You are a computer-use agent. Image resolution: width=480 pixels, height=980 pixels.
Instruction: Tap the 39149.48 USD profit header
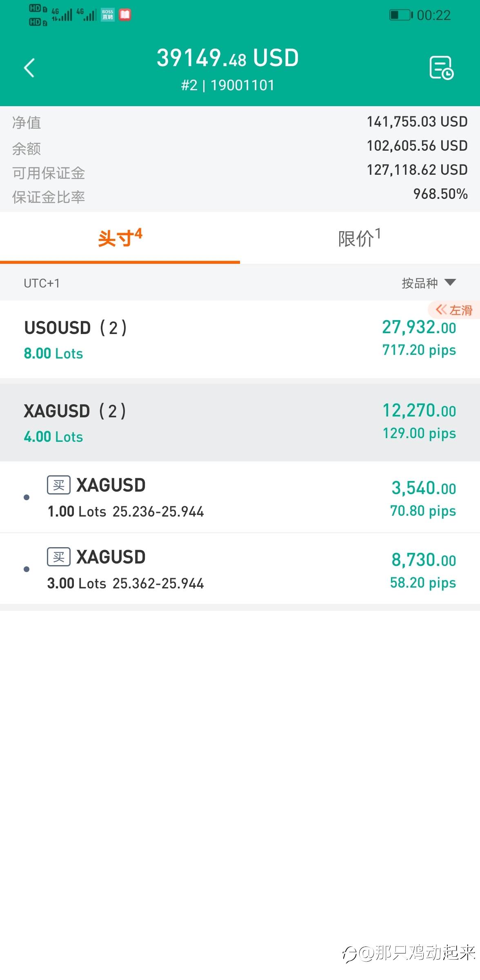tap(228, 58)
